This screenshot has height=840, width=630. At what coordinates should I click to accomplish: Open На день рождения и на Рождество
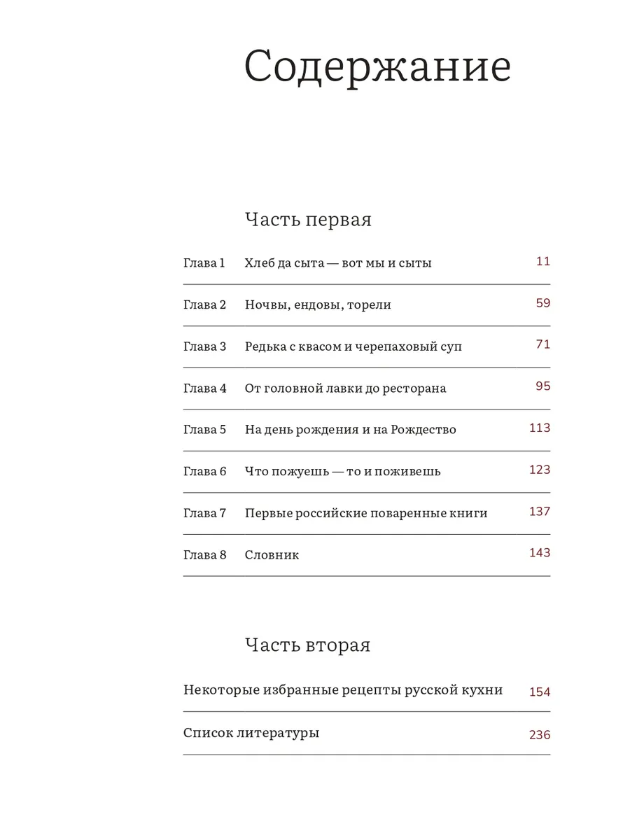point(351,430)
